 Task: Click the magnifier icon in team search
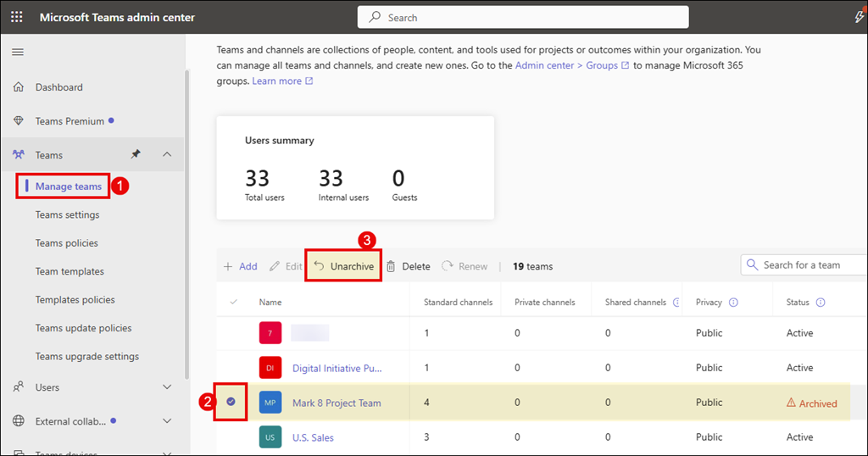[752, 264]
